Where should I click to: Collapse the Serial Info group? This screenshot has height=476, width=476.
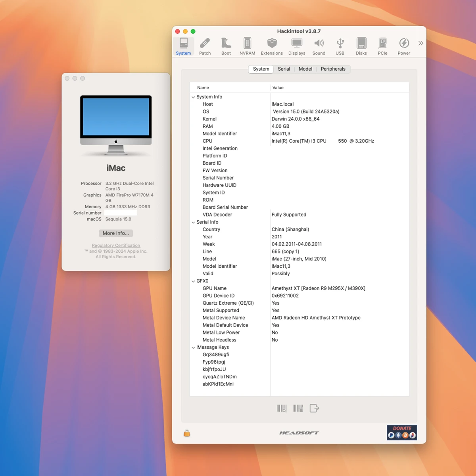pyautogui.click(x=193, y=223)
